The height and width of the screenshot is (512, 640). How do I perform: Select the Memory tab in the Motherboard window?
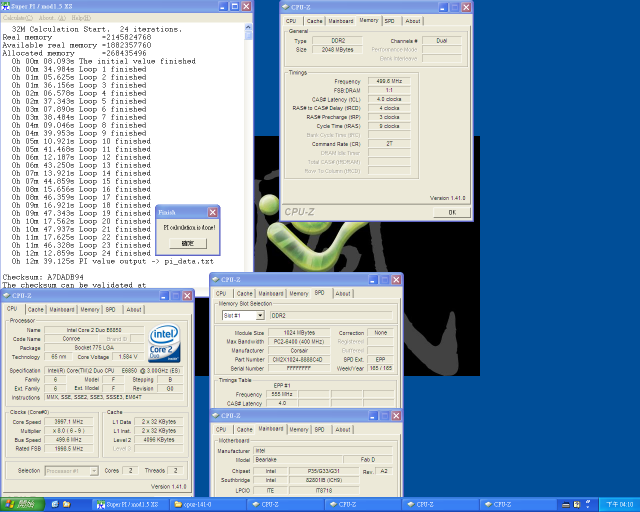pyautogui.click(x=299, y=430)
